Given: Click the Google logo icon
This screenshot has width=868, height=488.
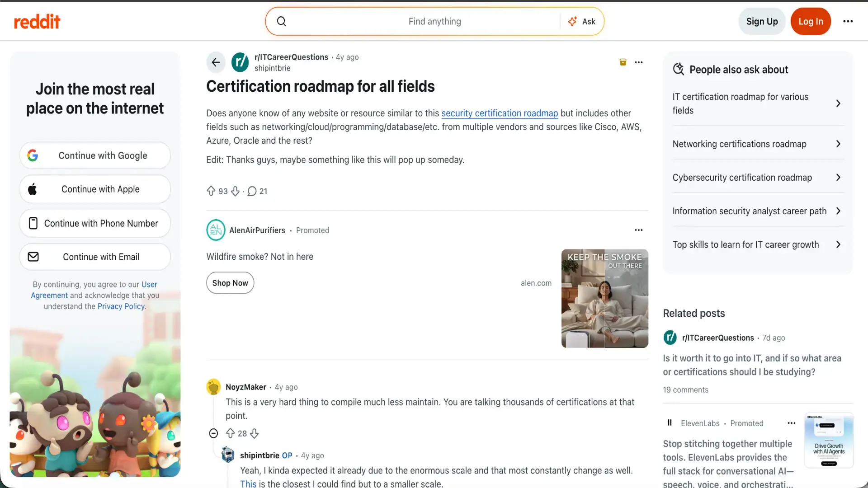Looking at the screenshot, I should coord(33,155).
